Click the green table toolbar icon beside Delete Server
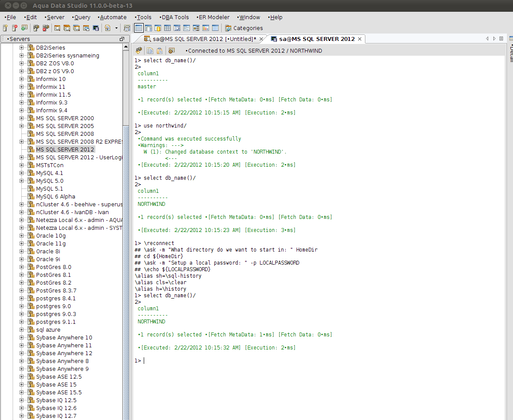The width and height of the screenshot is (513, 420). 24,28
